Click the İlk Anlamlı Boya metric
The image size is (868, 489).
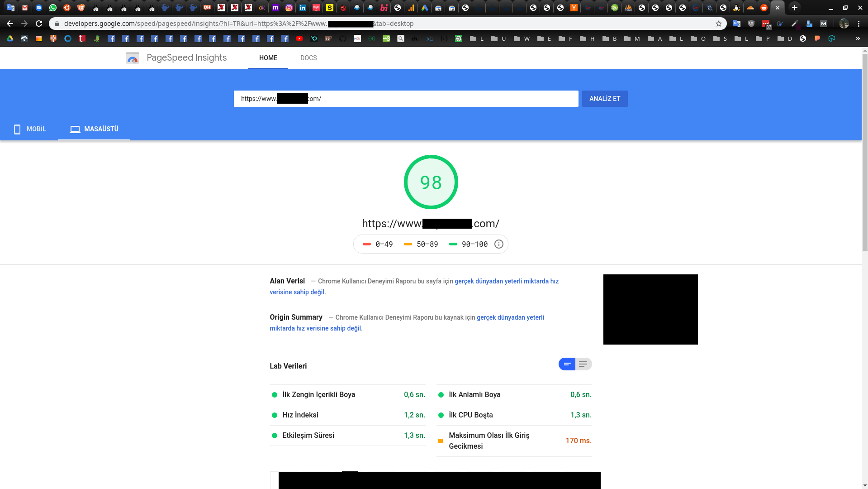coord(514,395)
